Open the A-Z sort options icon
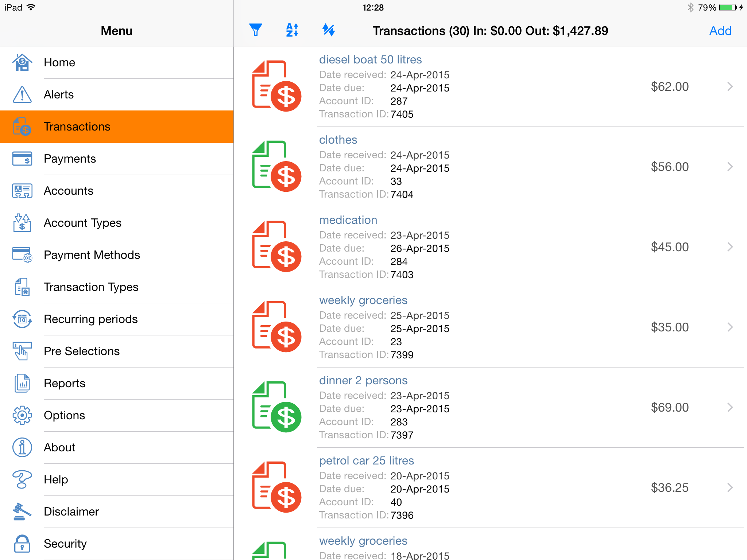 [292, 30]
